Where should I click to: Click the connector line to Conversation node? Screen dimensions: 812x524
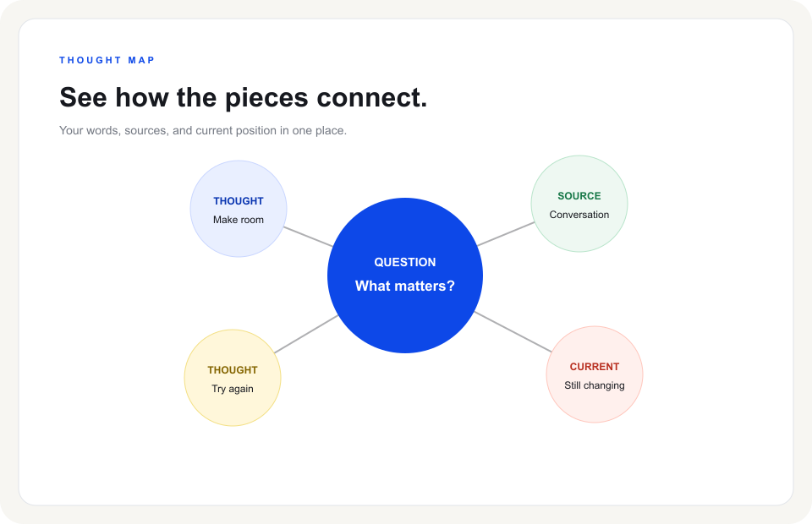click(506, 234)
